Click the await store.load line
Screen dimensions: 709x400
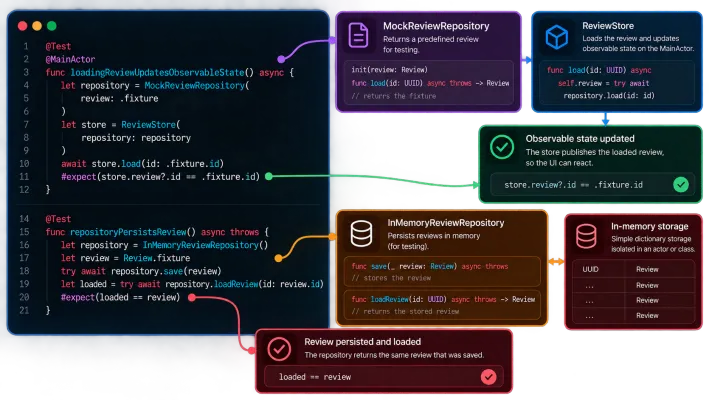coord(142,164)
